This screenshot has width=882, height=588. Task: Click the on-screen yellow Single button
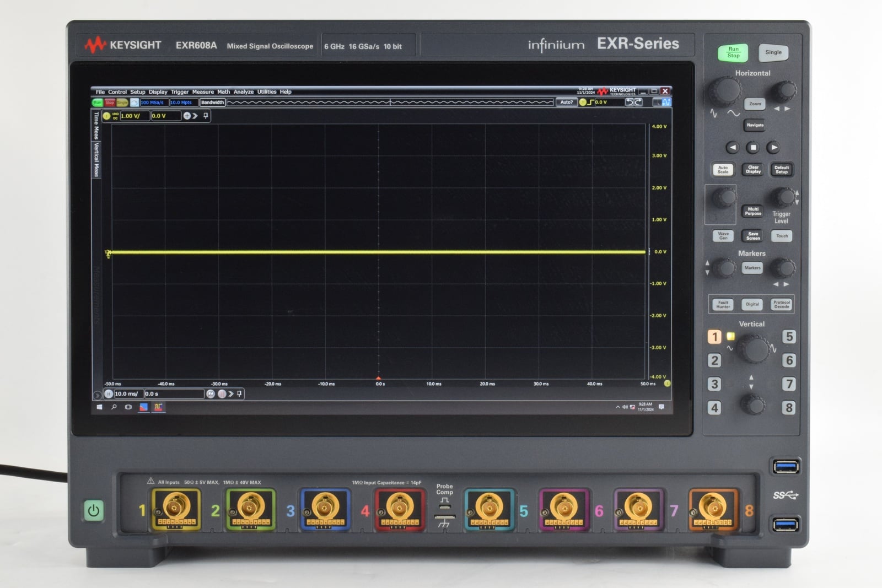pyautogui.click(x=122, y=103)
